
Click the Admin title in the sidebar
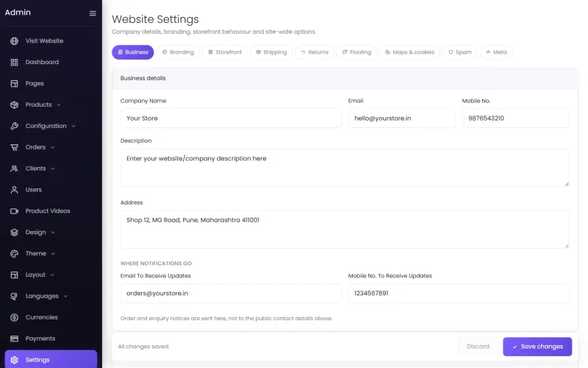pos(18,13)
